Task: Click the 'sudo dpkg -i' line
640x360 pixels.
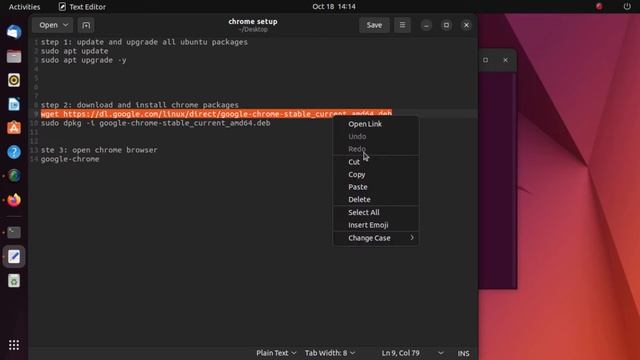Action: click(156, 123)
